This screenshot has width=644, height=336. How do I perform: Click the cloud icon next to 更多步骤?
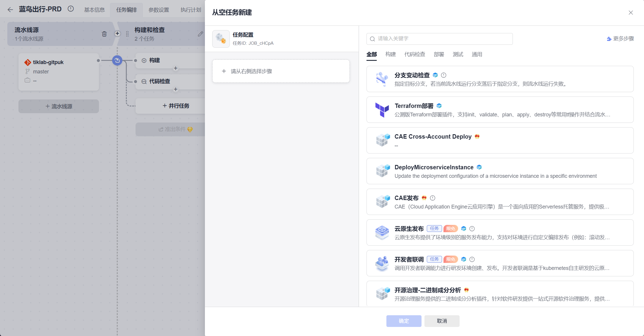pyautogui.click(x=608, y=38)
